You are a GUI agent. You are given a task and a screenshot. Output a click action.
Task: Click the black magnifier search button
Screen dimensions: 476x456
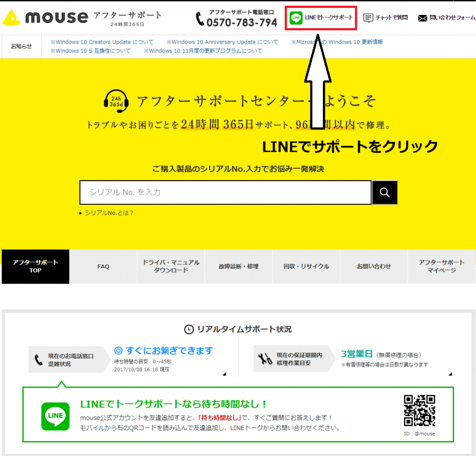pos(384,192)
